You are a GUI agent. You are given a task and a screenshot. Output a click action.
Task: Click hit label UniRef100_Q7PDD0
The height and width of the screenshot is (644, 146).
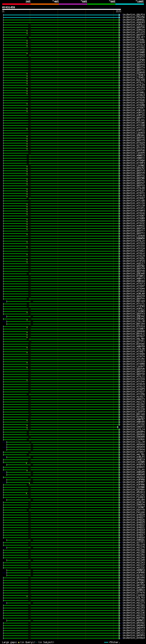[x=130, y=580]
